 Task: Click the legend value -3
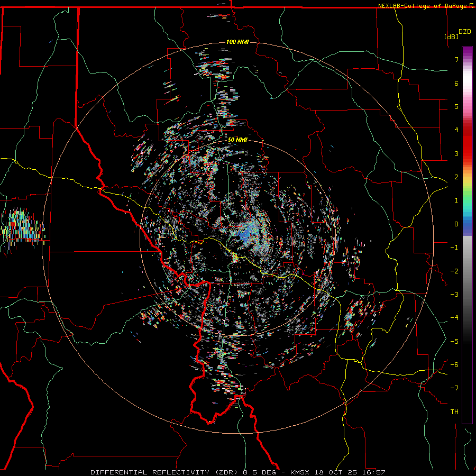pos(454,295)
